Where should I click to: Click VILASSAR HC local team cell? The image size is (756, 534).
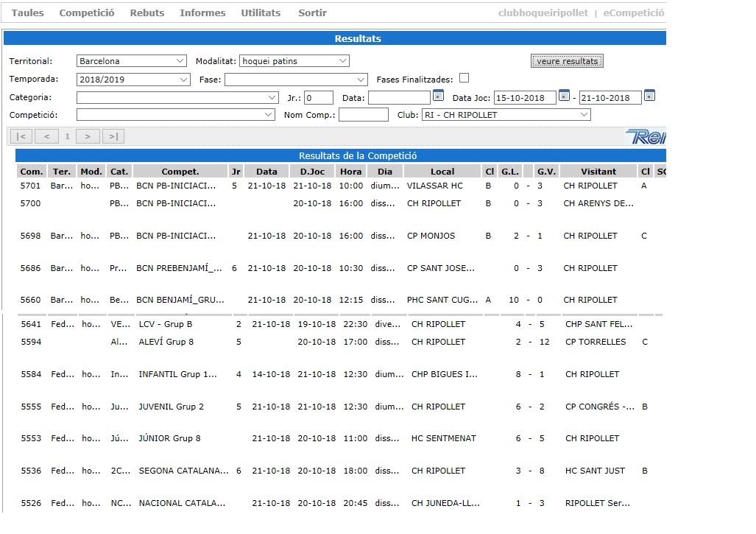[435, 186]
